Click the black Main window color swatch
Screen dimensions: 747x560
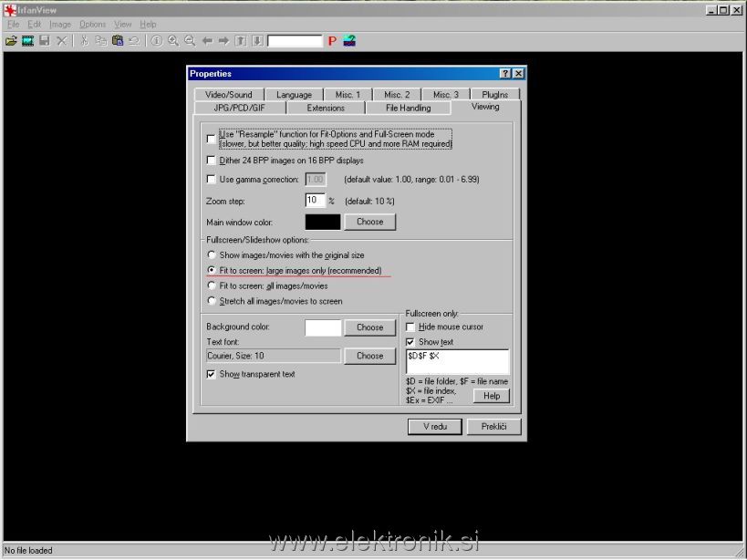[x=323, y=222]
